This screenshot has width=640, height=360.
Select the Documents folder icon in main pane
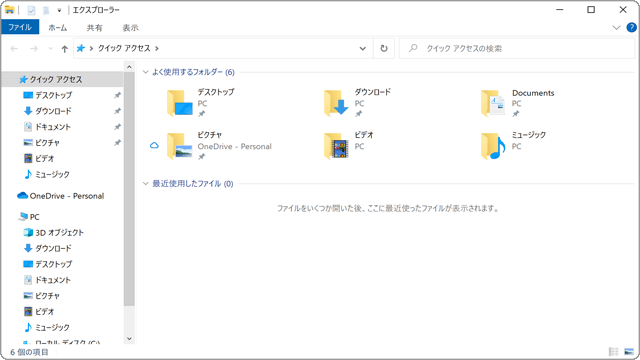pyautogui.click(x=493, y=103)
